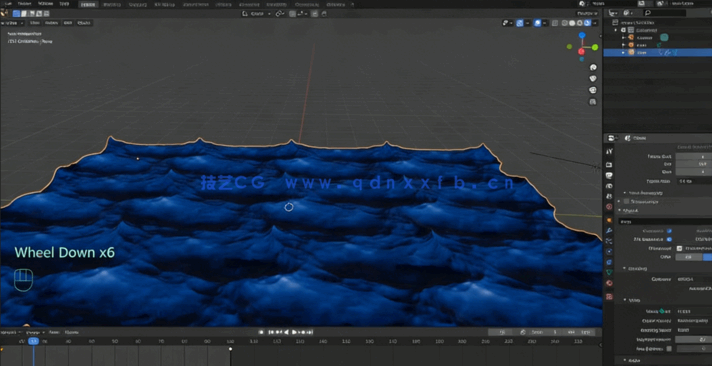Open the viewport Add menu

[68, 23]
